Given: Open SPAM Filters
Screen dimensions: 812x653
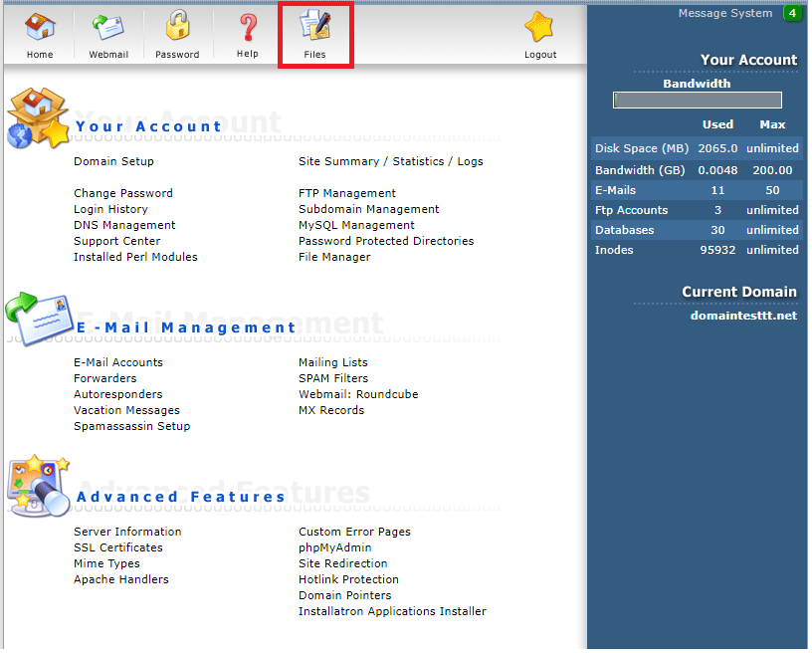Looking at the screenshot, I should point(333,379).
